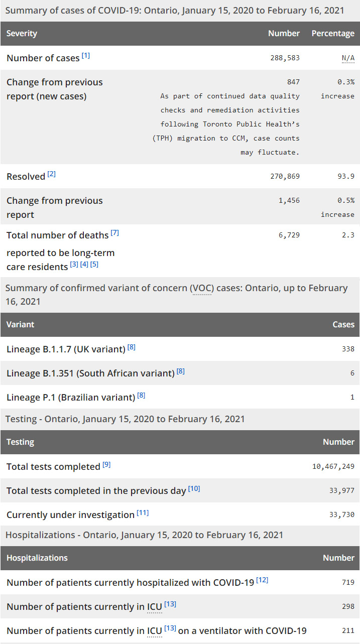Click the Hospitalizations table header

(37, 558)
